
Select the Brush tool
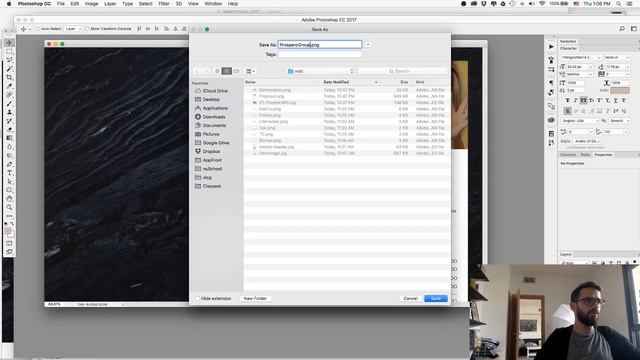click(x=9, y=103)
